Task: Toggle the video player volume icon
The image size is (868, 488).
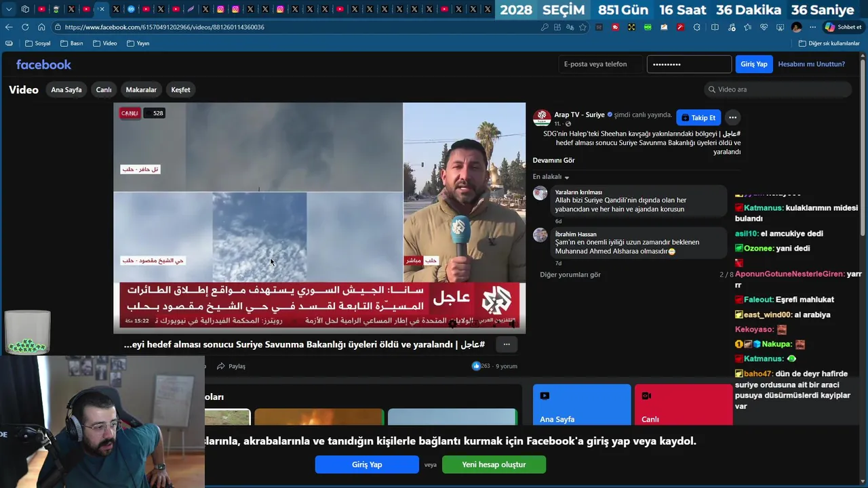Action: pos(512,325)
